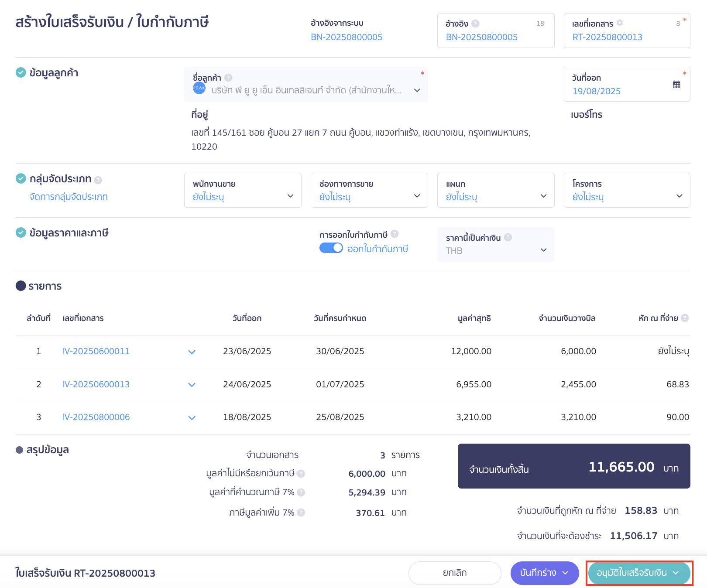Open invoice IV-20250600013 link
Screen dimensions: 707x588
click(x=96, y=384)
